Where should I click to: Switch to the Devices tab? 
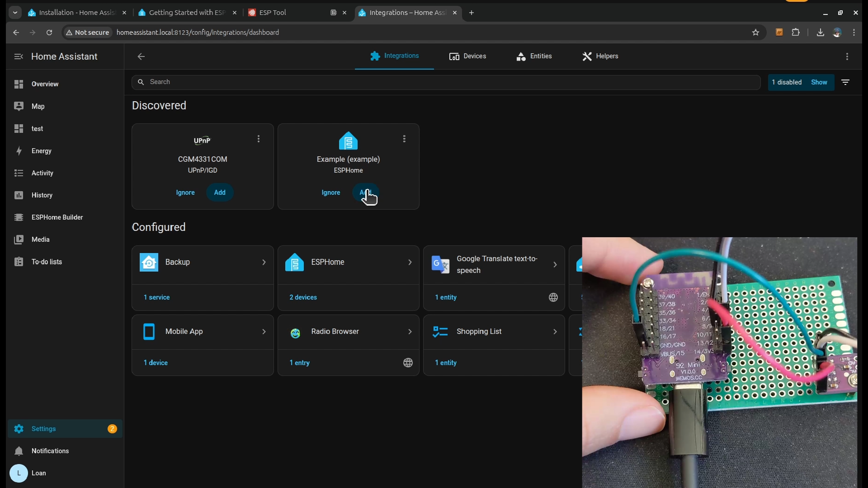click(467, 56)
